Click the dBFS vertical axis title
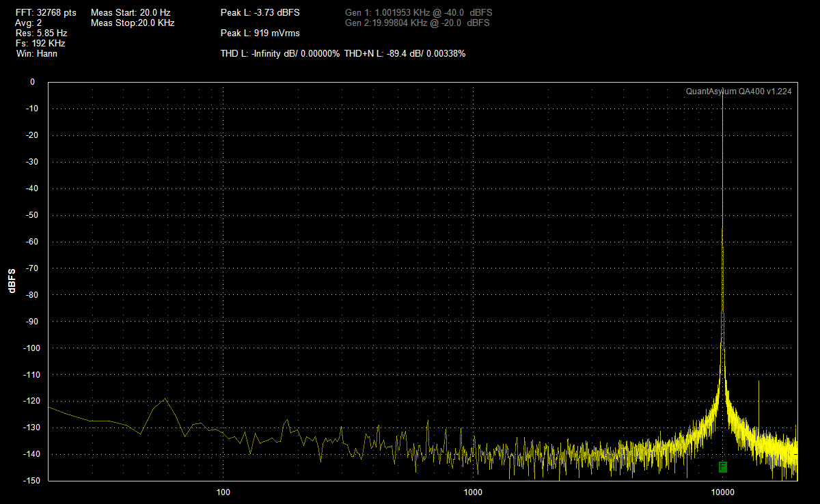The image size is (820, 504). click(x=12, y=281)
